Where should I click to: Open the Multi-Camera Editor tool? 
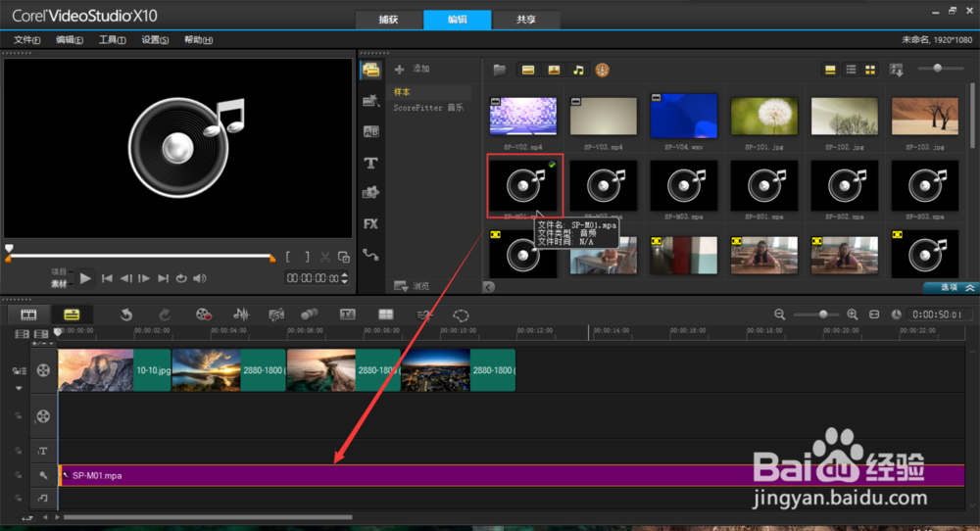point(385,314)
